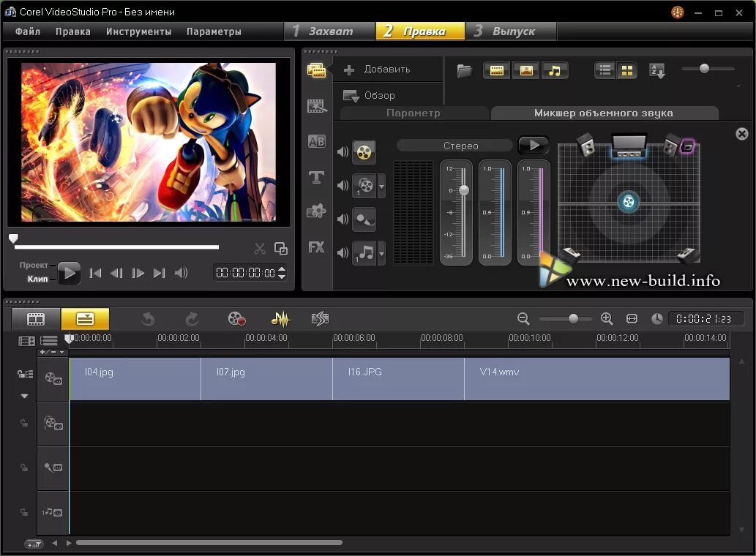
Task: Switch library to thumbnail view
Action: coord(626,71)
